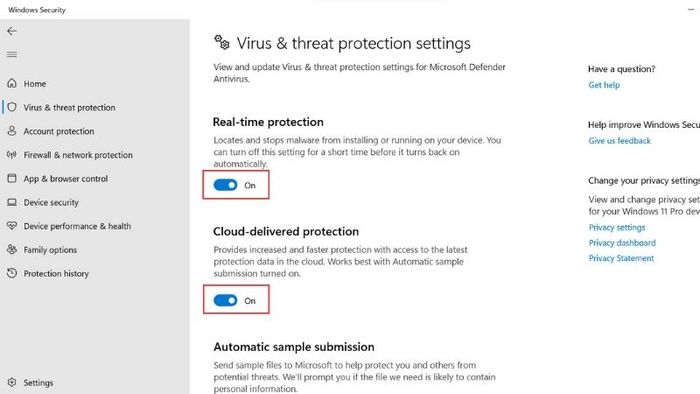
Task: Disable the Cloud-delivered protection switch
Action: click(225, 300)
